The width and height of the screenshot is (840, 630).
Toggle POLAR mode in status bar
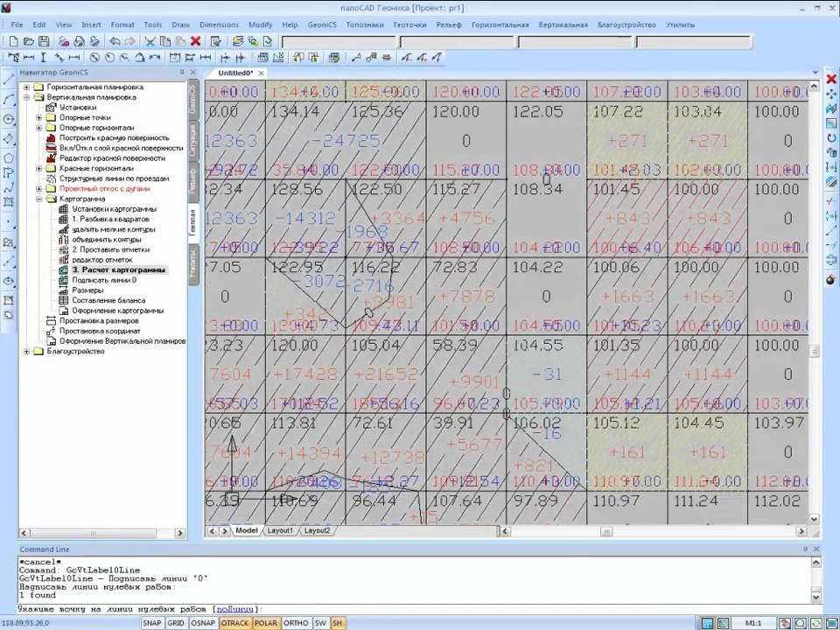[x=266, y=623]
